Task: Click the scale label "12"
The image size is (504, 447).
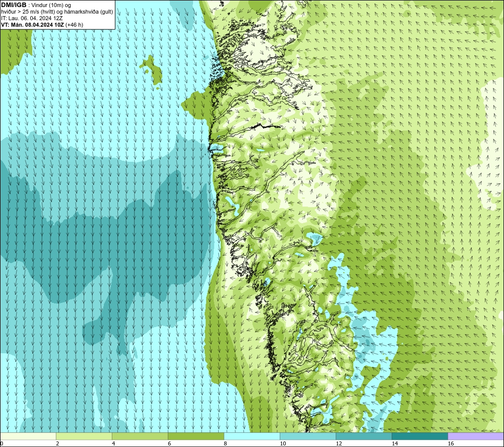Action: 339,444
